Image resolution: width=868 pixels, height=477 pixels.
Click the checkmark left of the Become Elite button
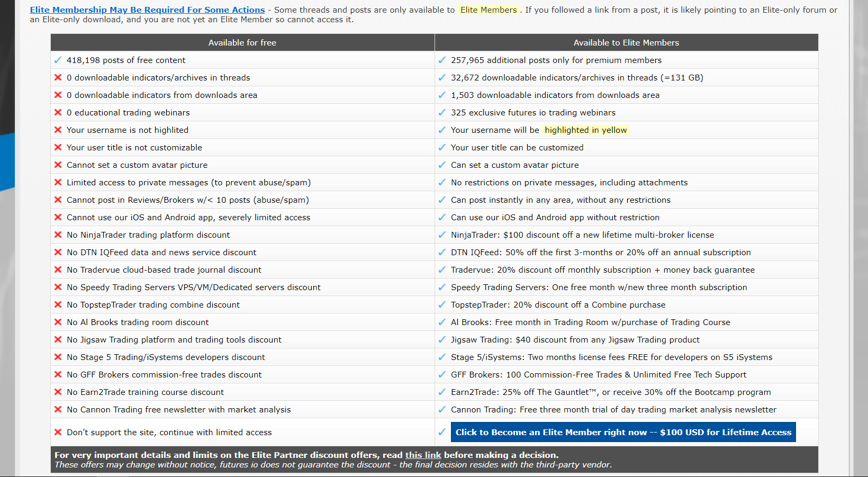click(442, 432)
